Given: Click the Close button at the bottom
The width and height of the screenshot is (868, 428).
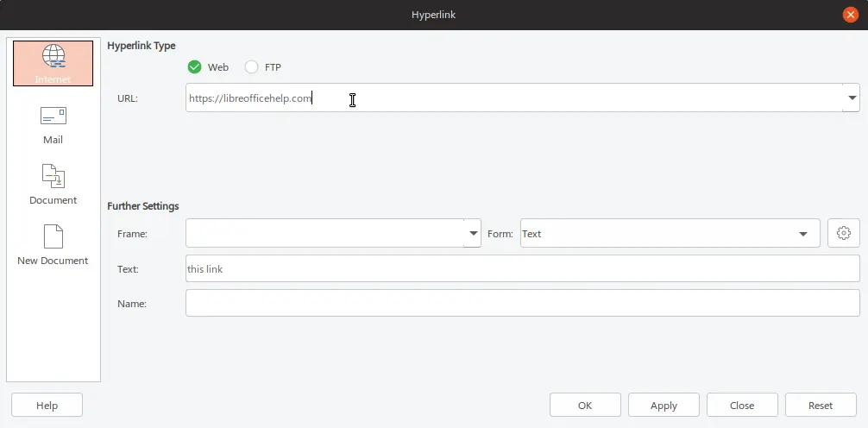Looking at the screenshot, I should (741, 405).
